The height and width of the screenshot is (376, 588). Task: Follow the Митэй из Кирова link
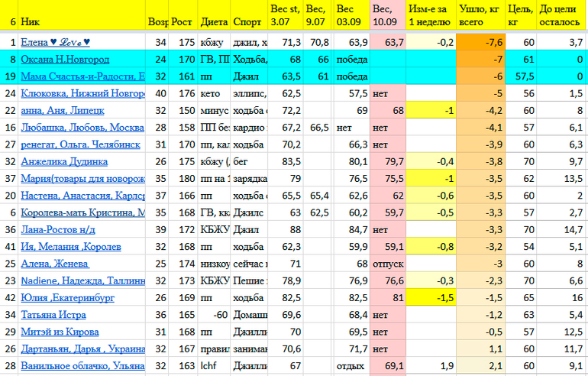(x=59, y=332)
